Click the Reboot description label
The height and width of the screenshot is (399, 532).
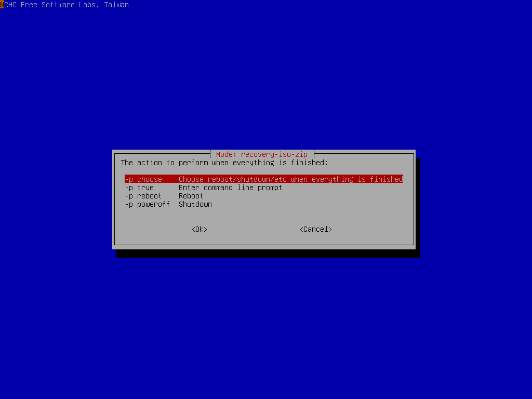click(191, 196)
